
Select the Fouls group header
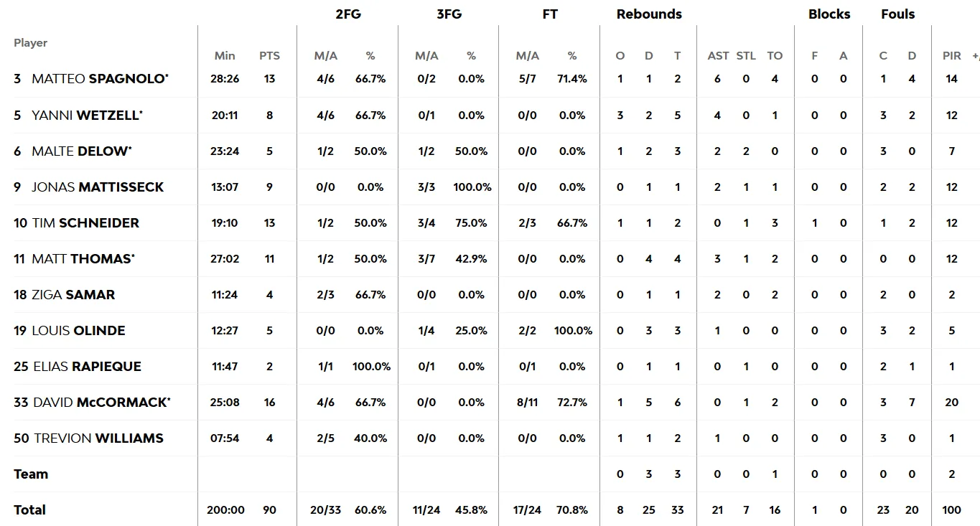pyautogui.click(x=898, y=14)
